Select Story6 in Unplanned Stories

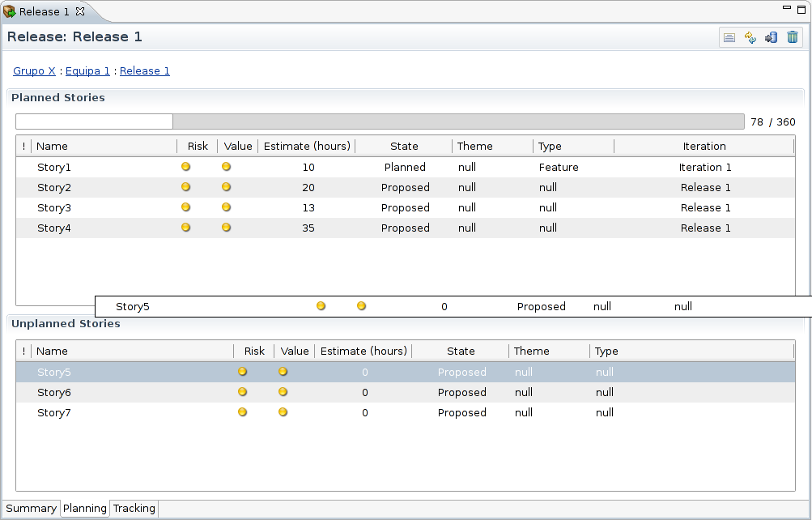[x=54, y=393]
